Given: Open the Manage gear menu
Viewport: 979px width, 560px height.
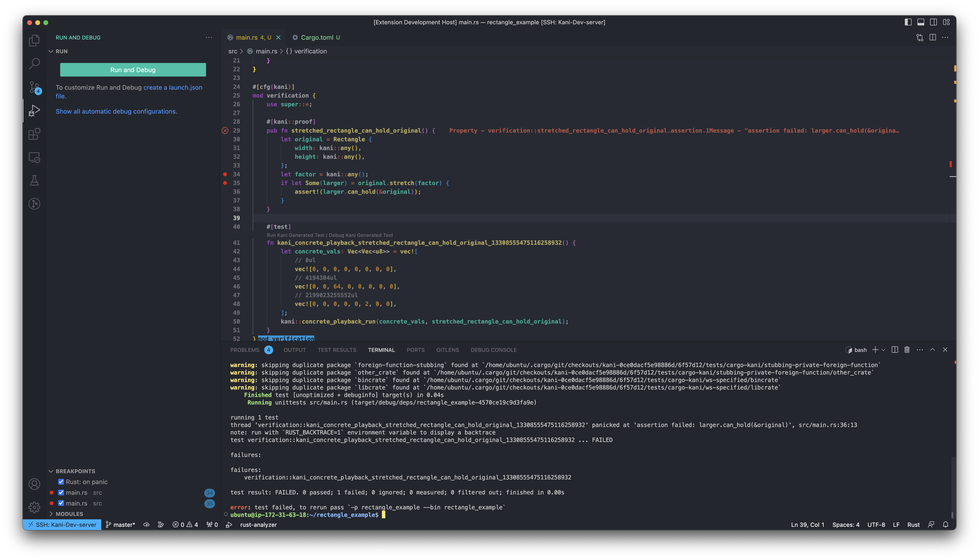Looking at the screenshot, I should tap(34, 507).
